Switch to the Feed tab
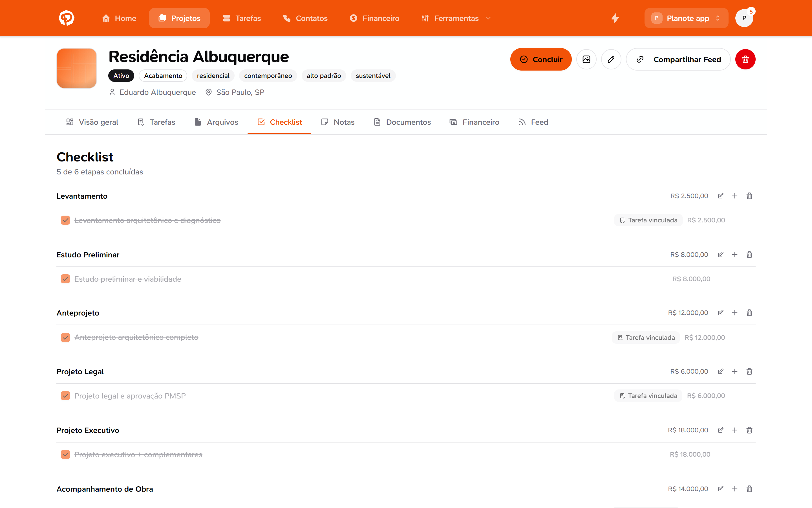The width and height of the screenshot is (812, 508). [533, 122]
